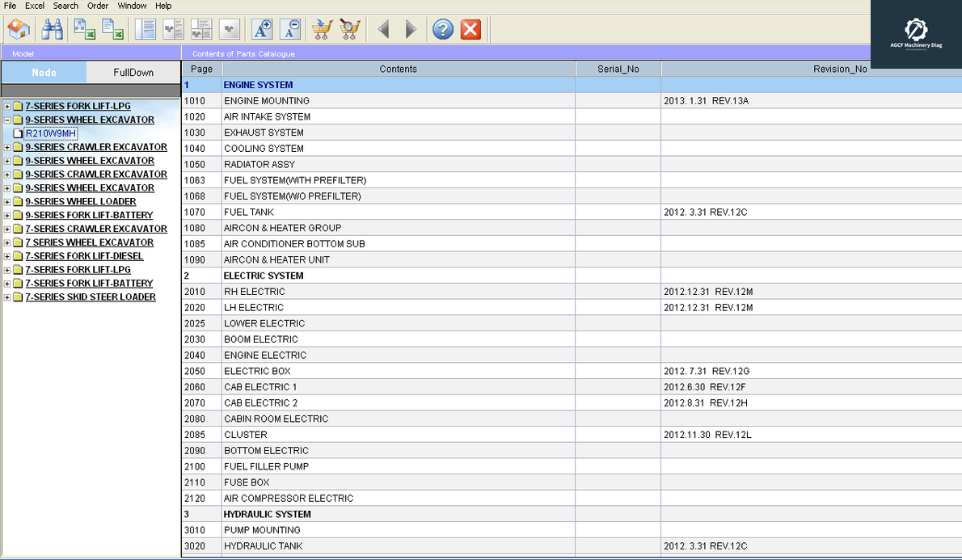Screen dimensions: 962x560
Task: Click the forward navigation arrow icon
Action: point(411,29)
